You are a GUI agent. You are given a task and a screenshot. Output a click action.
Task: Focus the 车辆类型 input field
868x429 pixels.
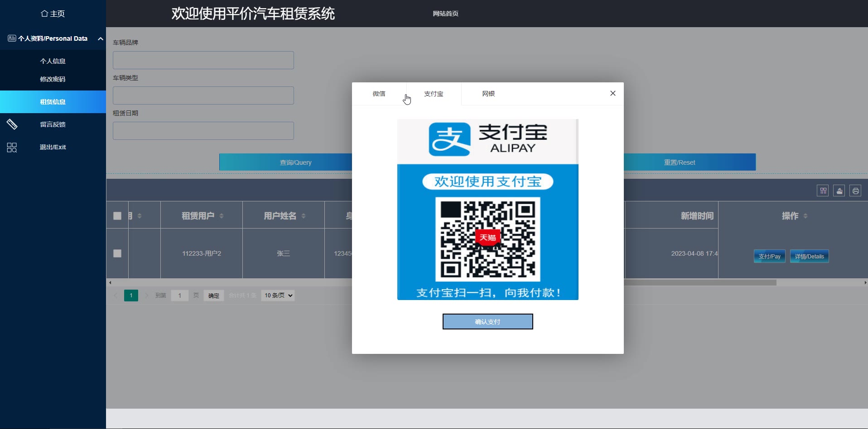coord(203,95)
